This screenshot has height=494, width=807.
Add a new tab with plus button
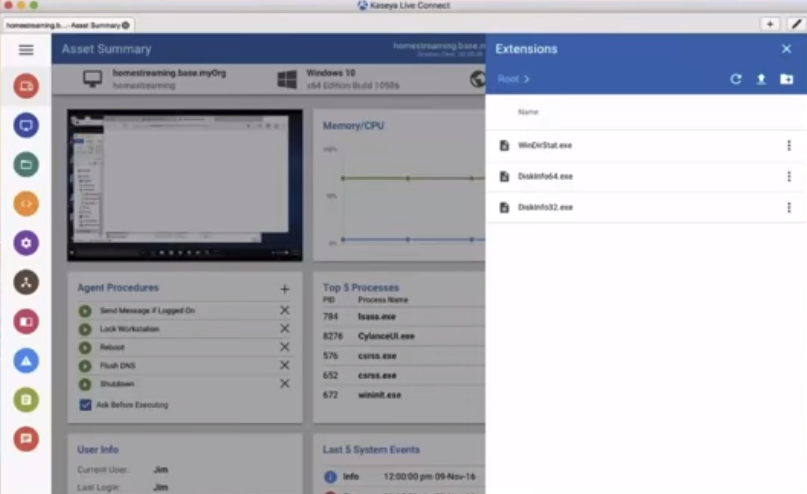coord(770,24)
